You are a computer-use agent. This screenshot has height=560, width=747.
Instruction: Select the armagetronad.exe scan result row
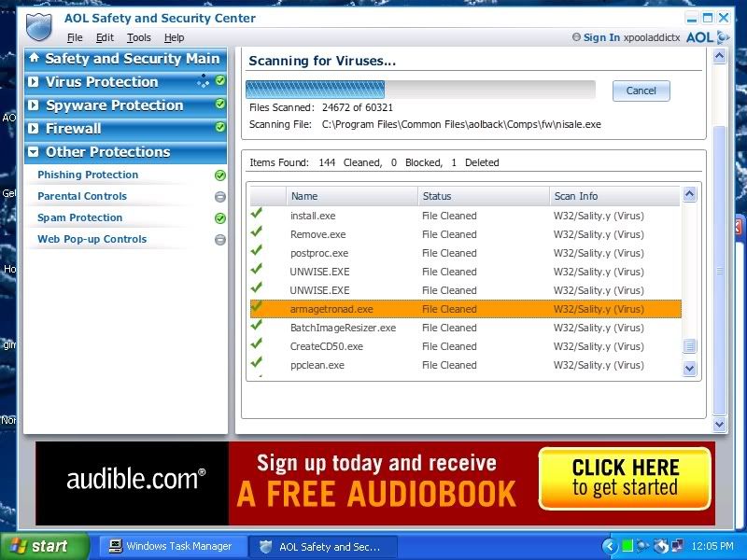click(465, 309)
